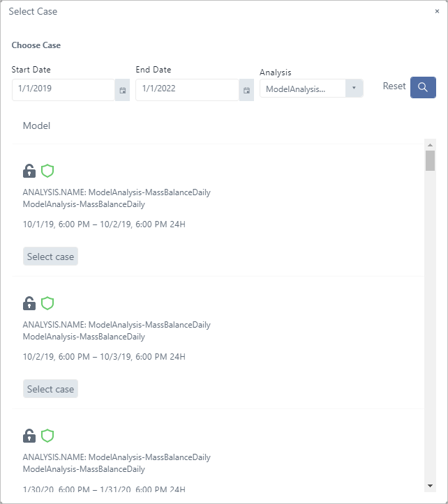448x504 pixels.
Task: Open the ModelAnalysis combo box
Action: point(303,89)
